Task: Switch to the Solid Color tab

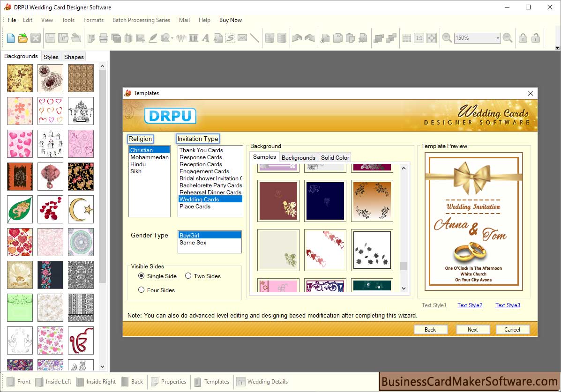Action: 335,158
